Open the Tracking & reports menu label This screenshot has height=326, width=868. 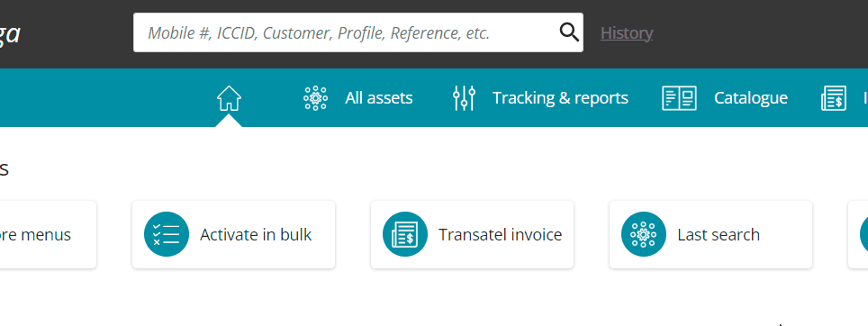pyautogui.click(x=560, y=98)
